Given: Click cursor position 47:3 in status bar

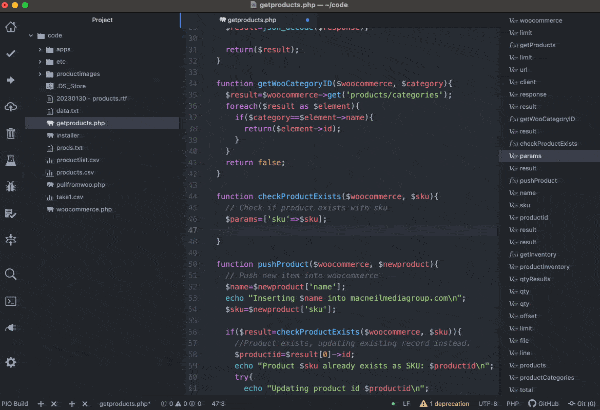Looking at the screenshot, I should [x=218, y=403].
